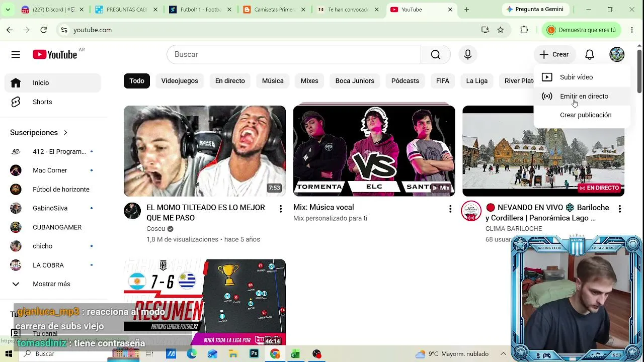Image resolution: width=644 pixels, height=362 pixels.
Task: Go to Inicio in the sidebar
Action: click(x=52, y=83)
